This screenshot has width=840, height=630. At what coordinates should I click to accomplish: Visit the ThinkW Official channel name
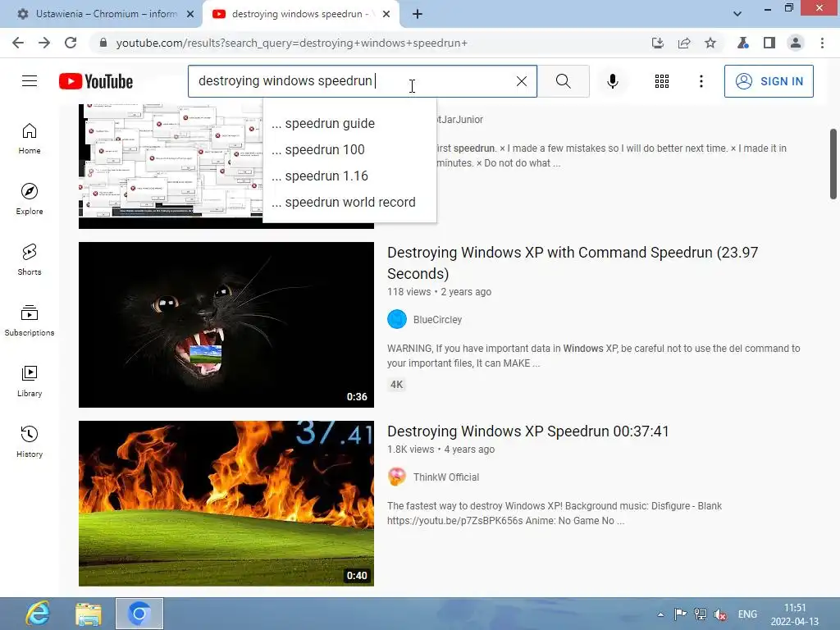click(445, 477)
